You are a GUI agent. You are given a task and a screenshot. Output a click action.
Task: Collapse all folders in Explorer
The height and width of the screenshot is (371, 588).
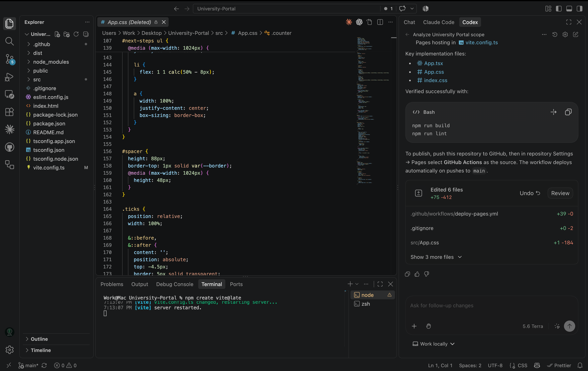click(x=86, y=34)
